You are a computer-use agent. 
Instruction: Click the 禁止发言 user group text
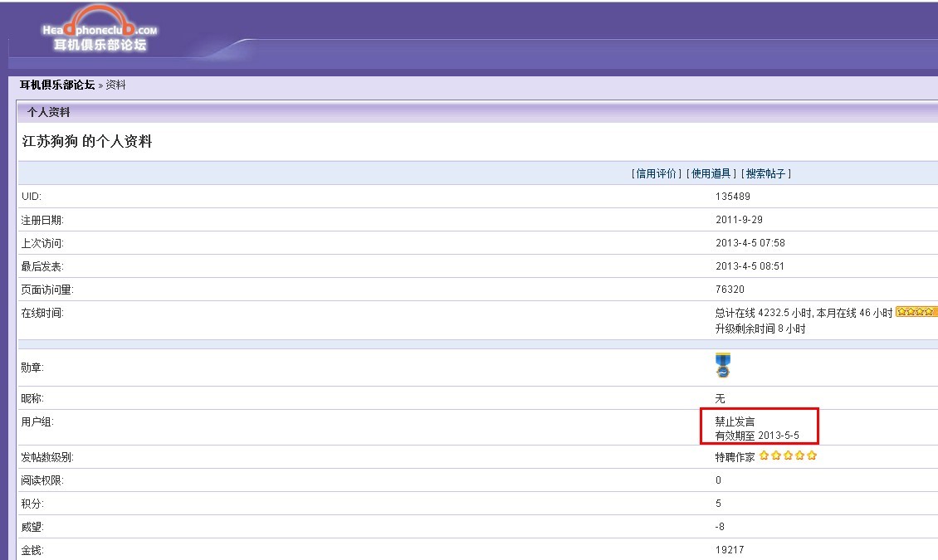(x=735, y=422)
